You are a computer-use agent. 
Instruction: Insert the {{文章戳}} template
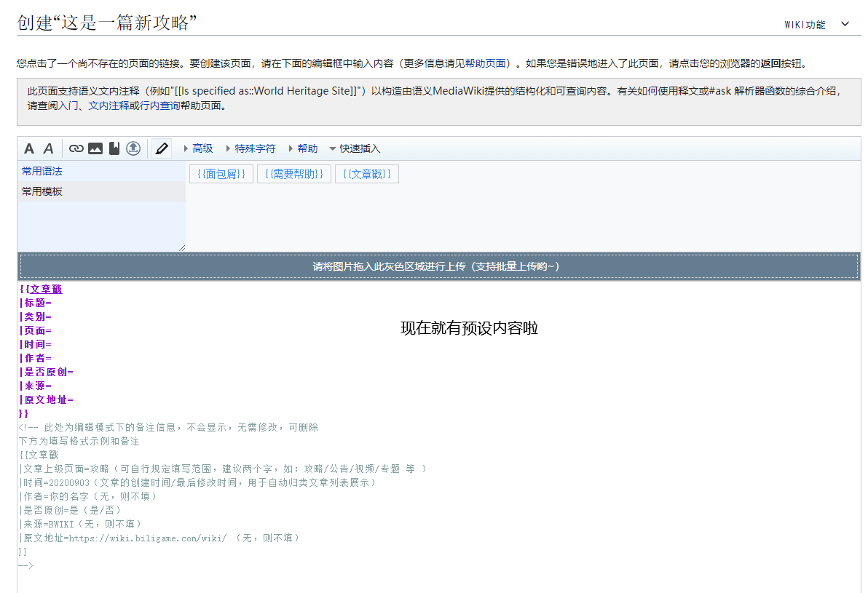tap(366, 174)
